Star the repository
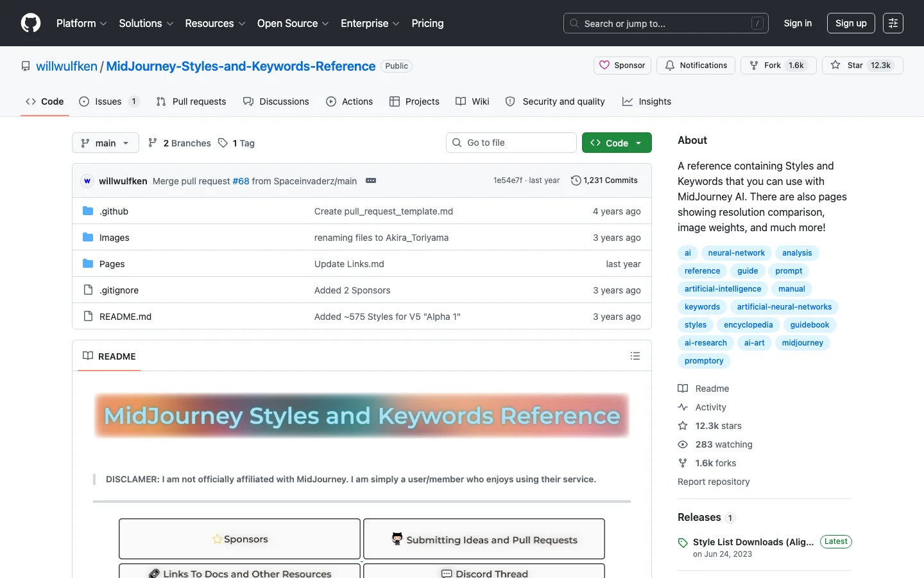Viewport: 924px width, 578px height. (862, 66)
